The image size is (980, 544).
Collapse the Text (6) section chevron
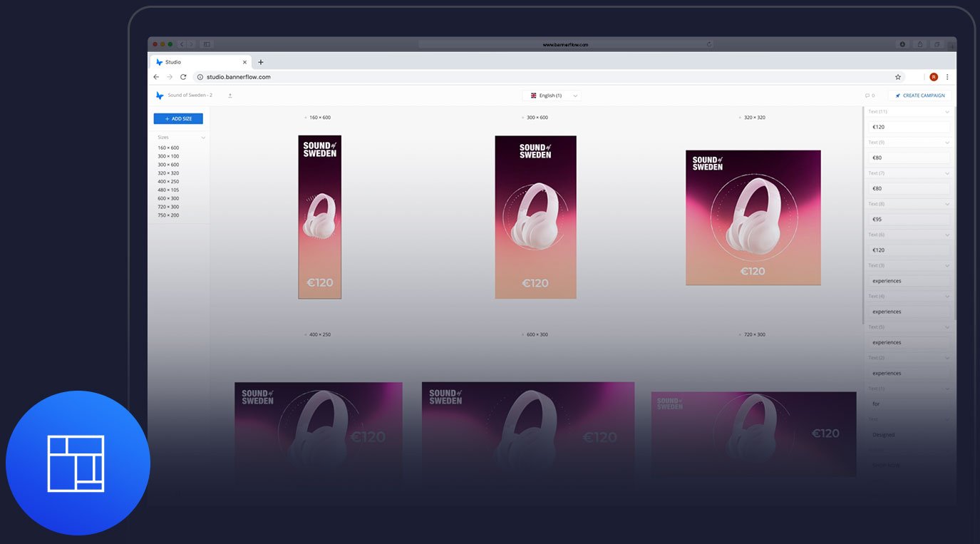[x=947, y=235]
